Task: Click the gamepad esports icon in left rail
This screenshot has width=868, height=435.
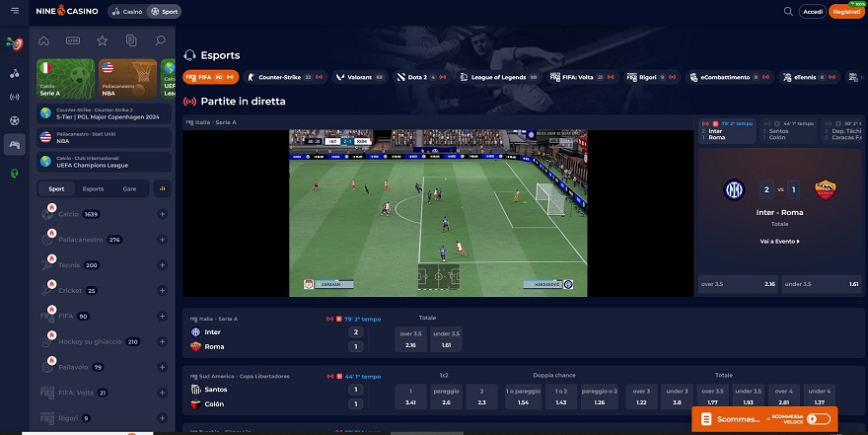Action: click(15, 145)
